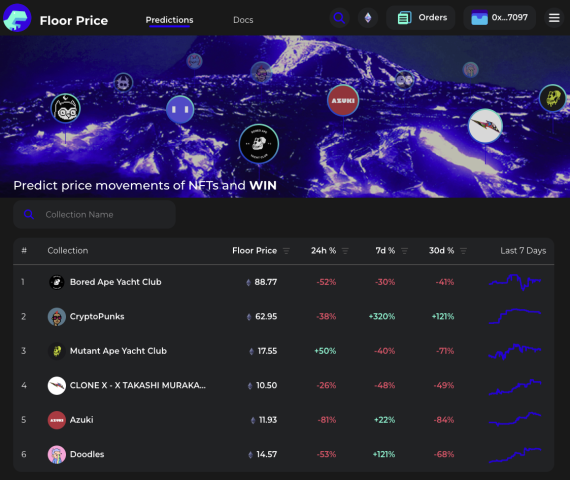Open Mutant Ape Yacht Club collection
570x480 pixels.
click(x=284, y=351)
